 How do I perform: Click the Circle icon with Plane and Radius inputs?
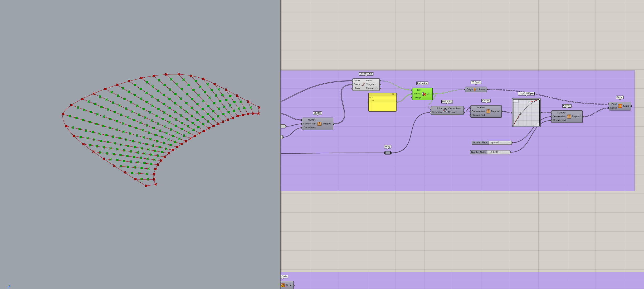pos(620,106)
